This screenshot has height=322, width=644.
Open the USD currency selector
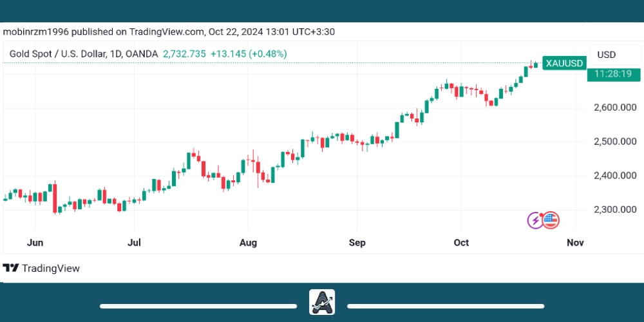click(607, 55)
